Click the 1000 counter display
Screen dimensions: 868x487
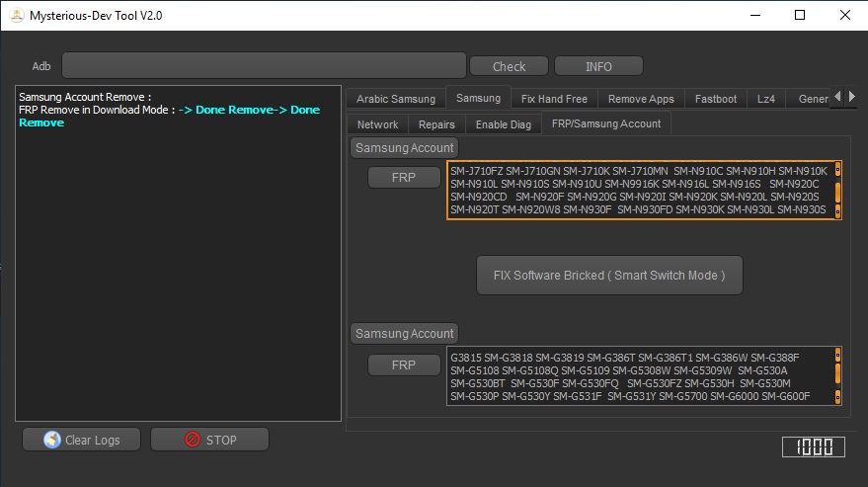[814, 446]
